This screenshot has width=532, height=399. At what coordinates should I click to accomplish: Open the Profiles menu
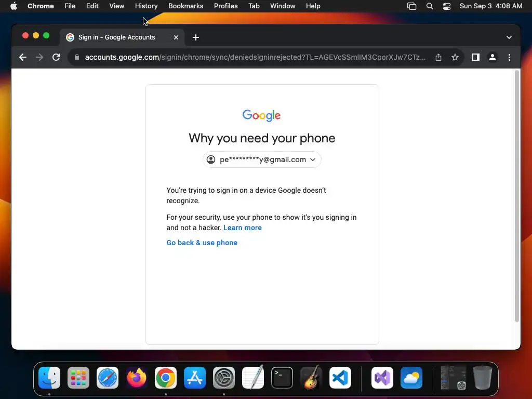(225, 6)
